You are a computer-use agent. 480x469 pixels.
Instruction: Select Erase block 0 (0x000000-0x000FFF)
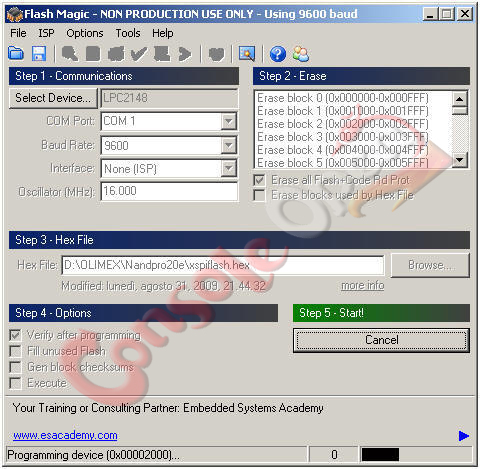coord(343,98)
